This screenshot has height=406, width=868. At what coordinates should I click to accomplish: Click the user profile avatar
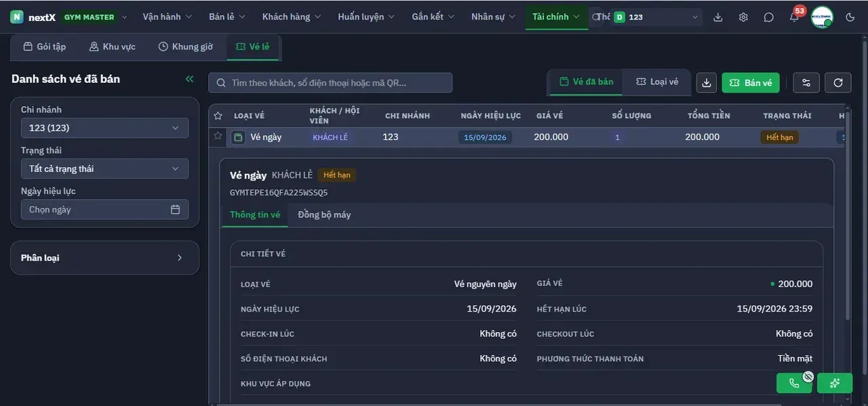point(822,17)
